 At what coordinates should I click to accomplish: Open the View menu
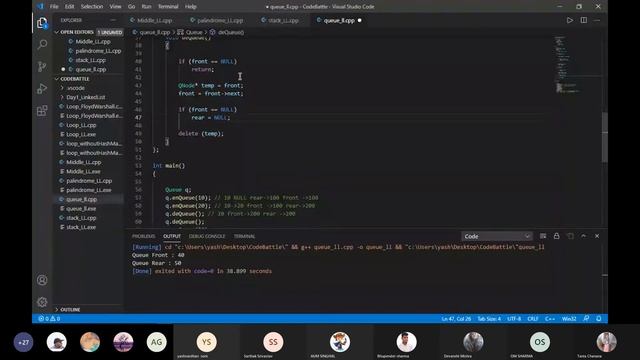point(116,7)
